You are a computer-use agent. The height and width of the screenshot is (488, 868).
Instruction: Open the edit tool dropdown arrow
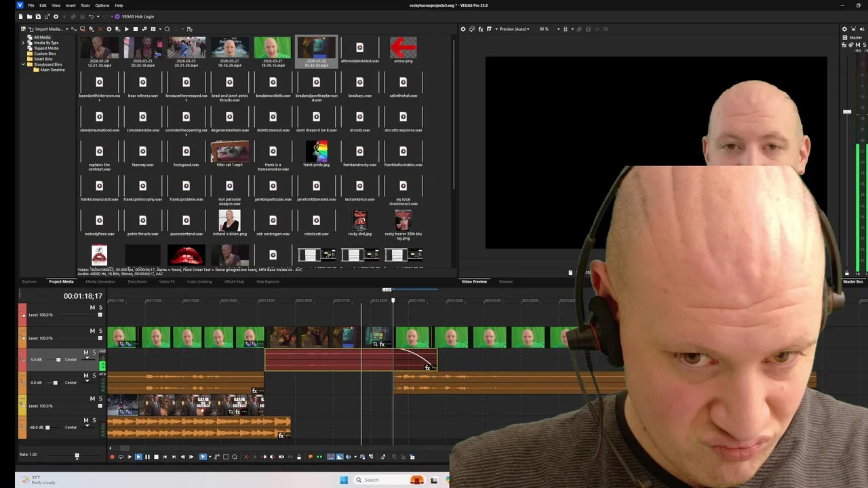(x=210, y=457)
